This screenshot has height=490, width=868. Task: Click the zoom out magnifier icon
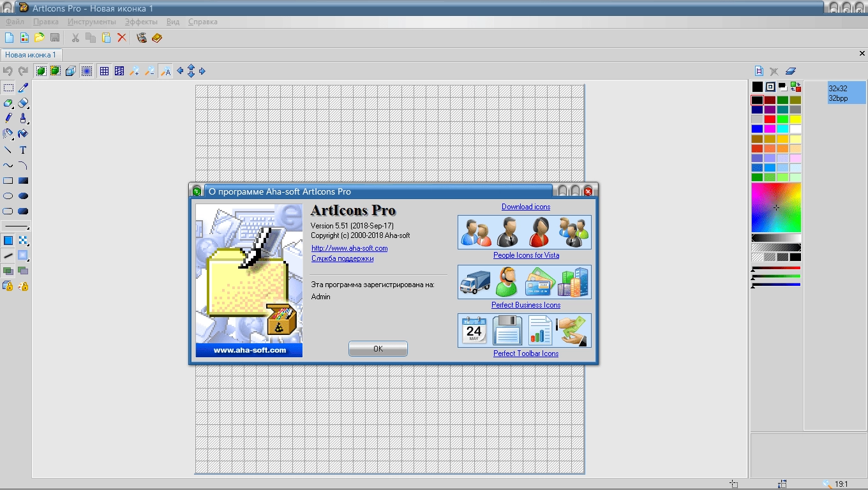[x=150, y=71]
